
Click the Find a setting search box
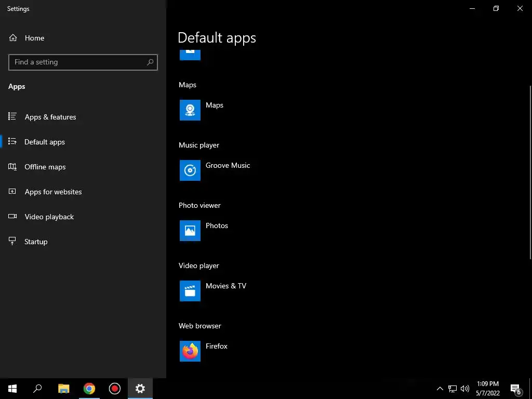(x=83, y=62)
